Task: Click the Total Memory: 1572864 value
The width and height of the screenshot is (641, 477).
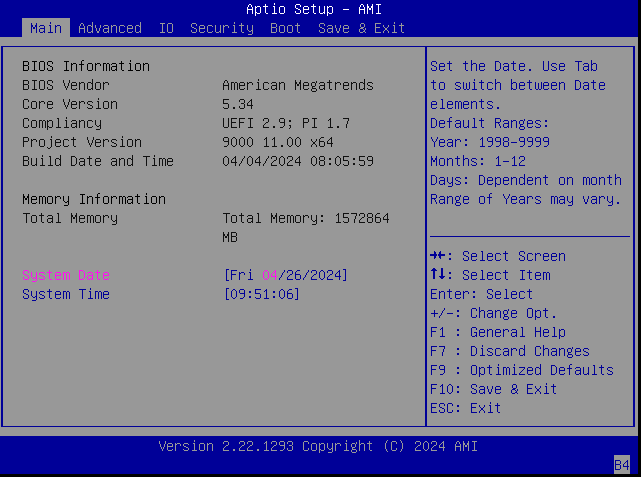Action: [x=306, y=218]
